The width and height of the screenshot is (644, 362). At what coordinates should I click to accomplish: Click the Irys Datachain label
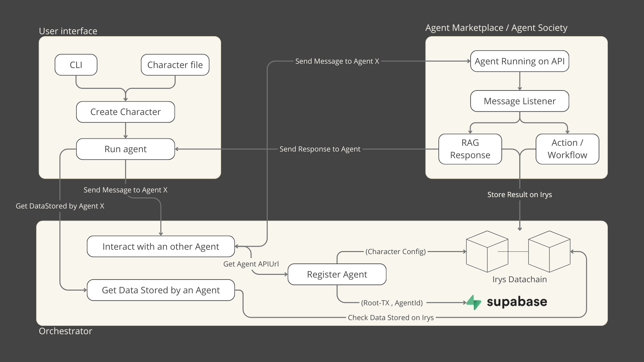point(520,280)
